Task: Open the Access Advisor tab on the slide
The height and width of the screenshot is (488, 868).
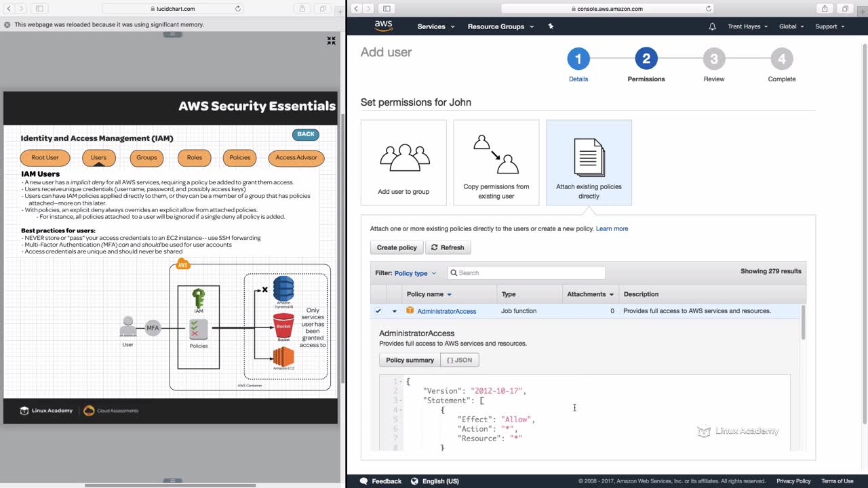Action: (x=296, y=158)
